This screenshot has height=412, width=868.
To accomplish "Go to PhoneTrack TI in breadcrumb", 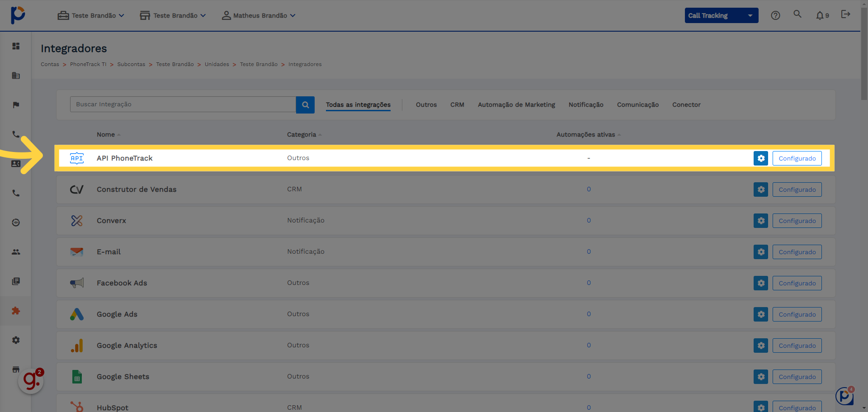I will 88,64.
